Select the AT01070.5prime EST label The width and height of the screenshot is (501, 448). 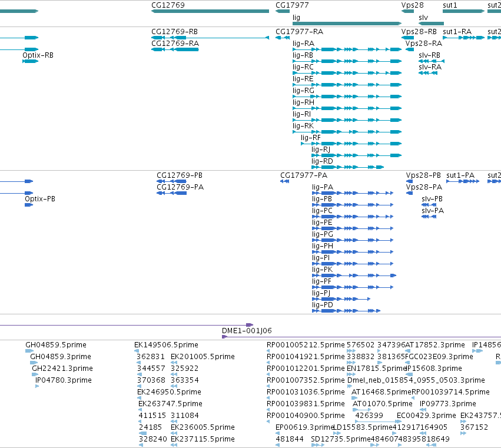point(383,404)
